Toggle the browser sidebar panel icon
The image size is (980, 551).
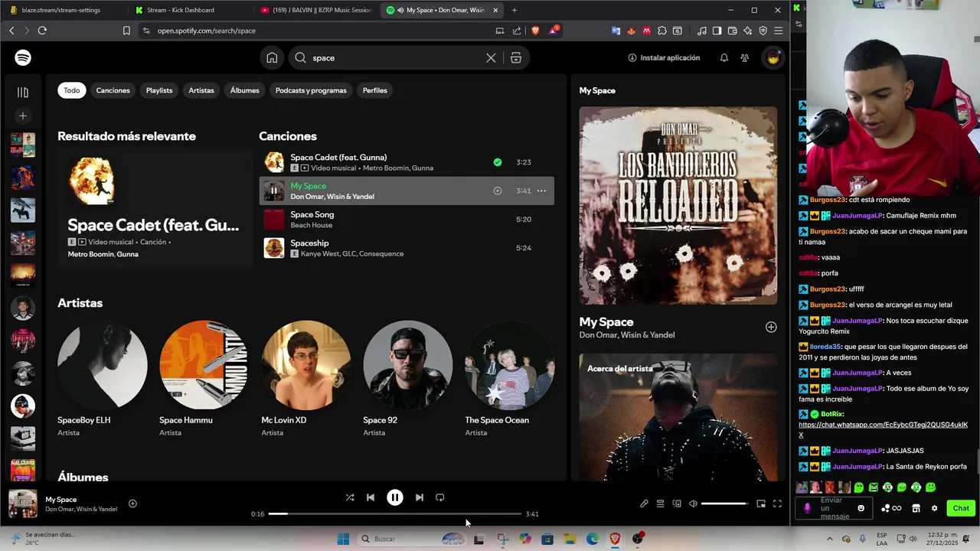tap(717, 31)
